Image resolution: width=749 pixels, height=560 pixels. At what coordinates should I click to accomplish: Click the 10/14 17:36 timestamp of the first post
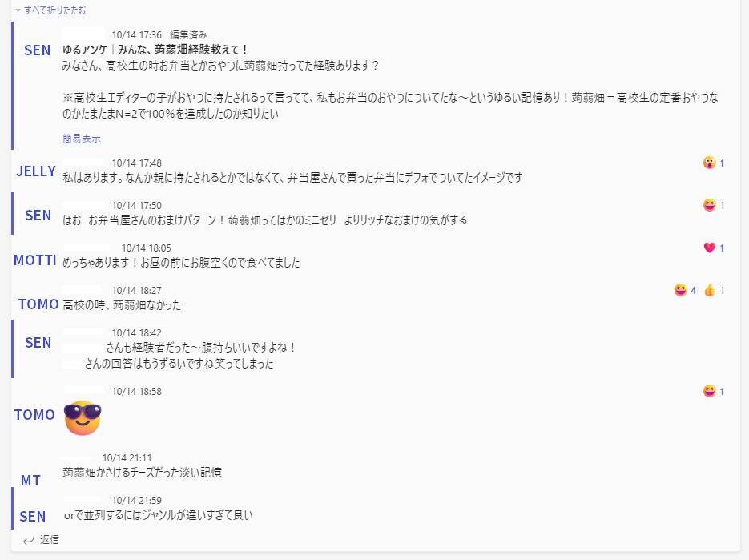pos(137,35)
